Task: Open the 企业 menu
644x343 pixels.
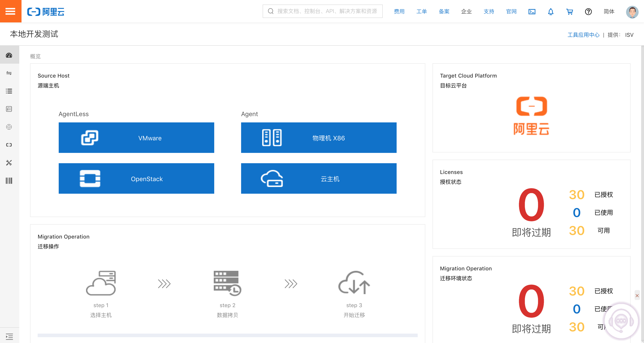Action: pyautogui.click(x=466, y=11)
